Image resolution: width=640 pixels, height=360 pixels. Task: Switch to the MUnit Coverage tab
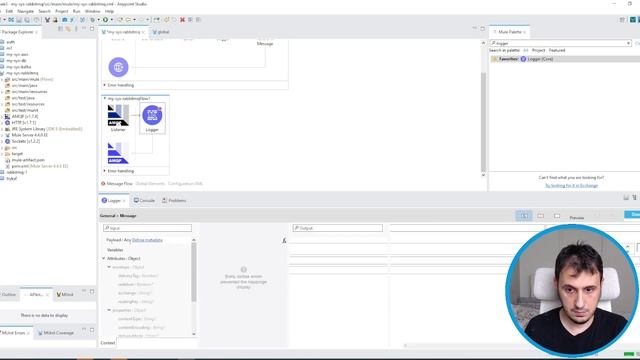pos(56,333)
